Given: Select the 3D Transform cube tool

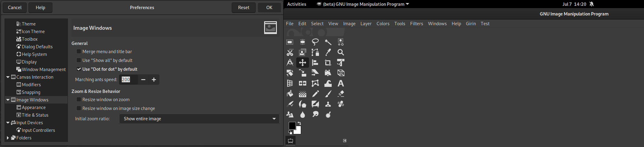Looking at the screenshot, I should pyautogui.click(x=341, y=73).
